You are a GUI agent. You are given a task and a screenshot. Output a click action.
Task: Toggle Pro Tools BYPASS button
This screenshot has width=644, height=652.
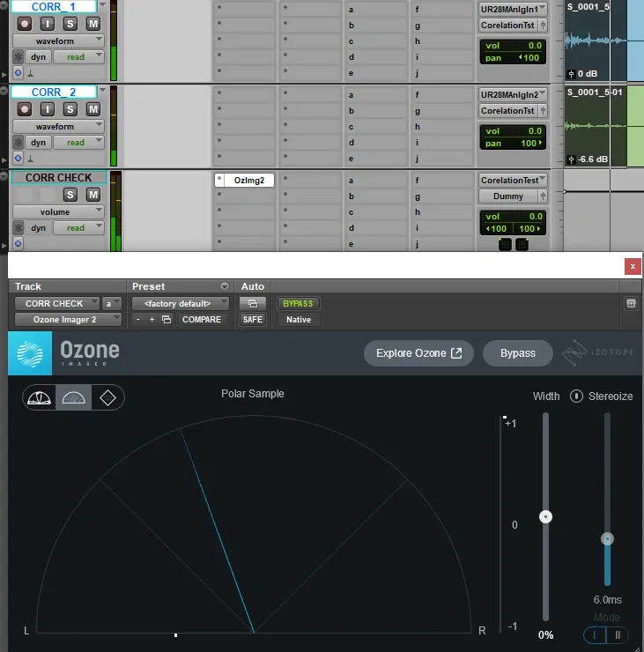click(x=298, y=304)
